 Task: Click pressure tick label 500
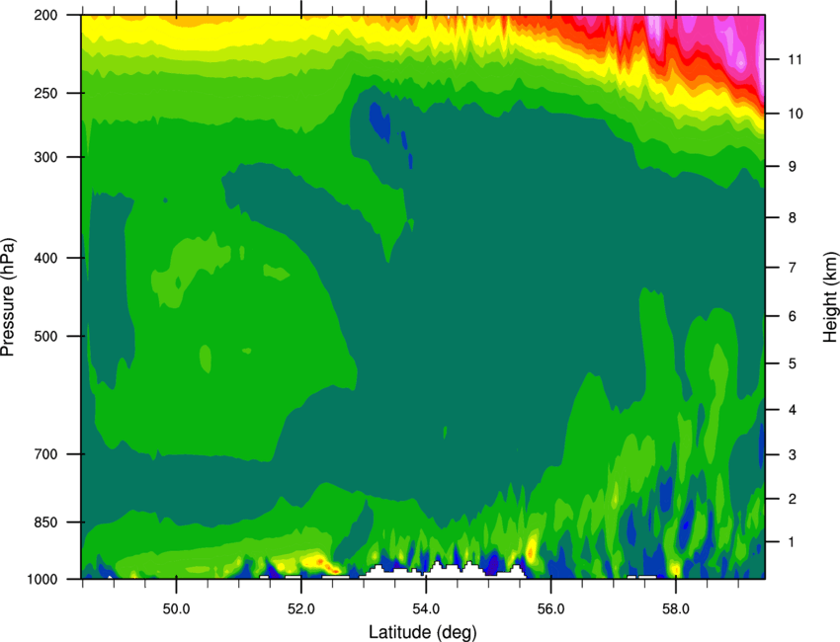click(x=45, y=336)
